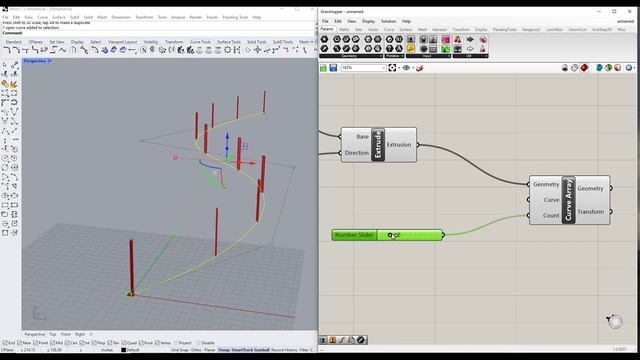This screenshot has height=360, width=640.
Task: Toggle the Near osnap checkbox
Action: click(x=20, y=343)
